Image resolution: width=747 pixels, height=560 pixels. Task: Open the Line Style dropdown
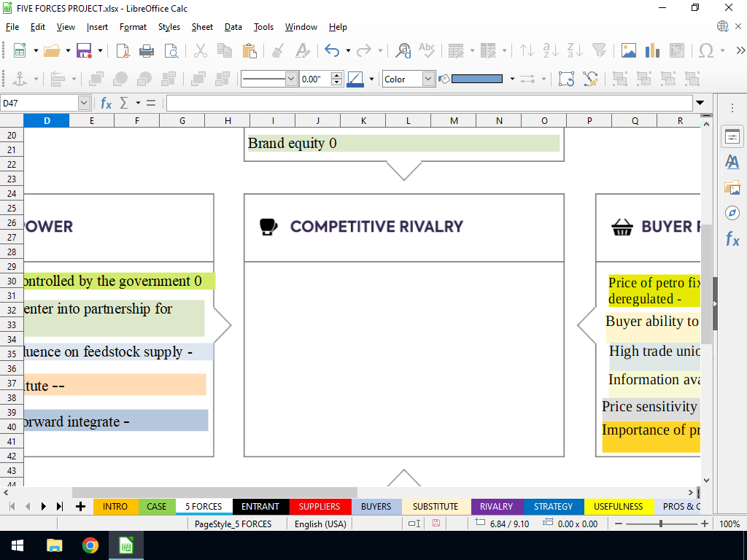pyautogui.click(x=291, y=79)
